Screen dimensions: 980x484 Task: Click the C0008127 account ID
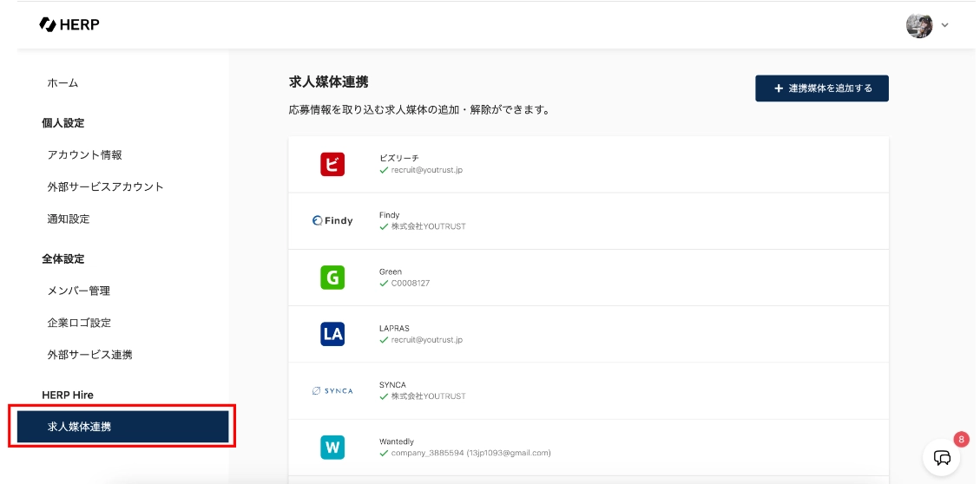(411, 283)
